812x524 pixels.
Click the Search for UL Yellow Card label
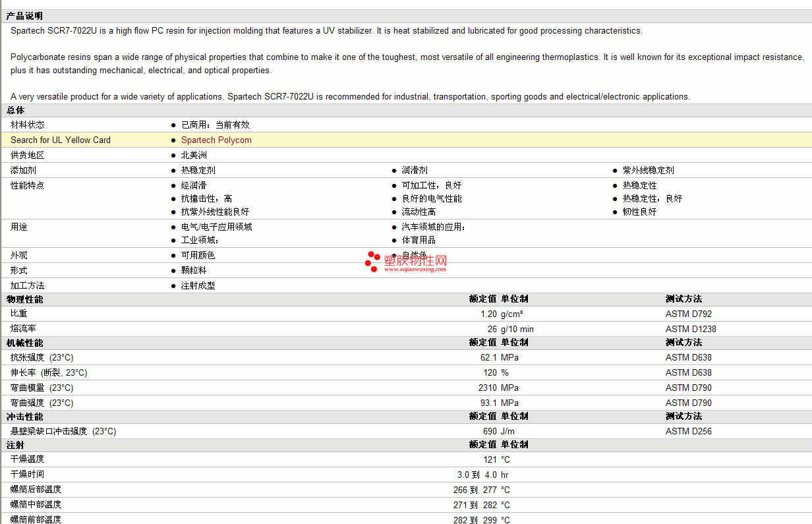pyautogui.click(x=61, y=140)
